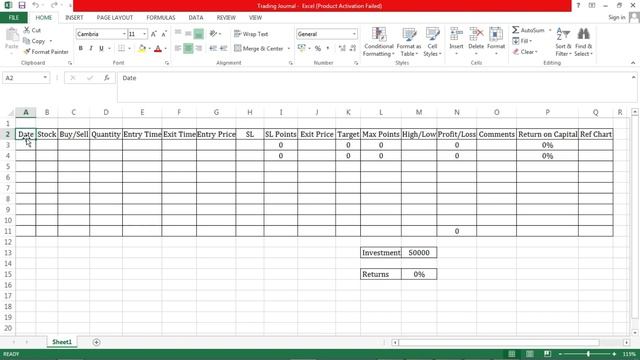The height and width of the screenshot is (360, 640).
Task: Toggle Italic formatting
Action: pos(91,49)
